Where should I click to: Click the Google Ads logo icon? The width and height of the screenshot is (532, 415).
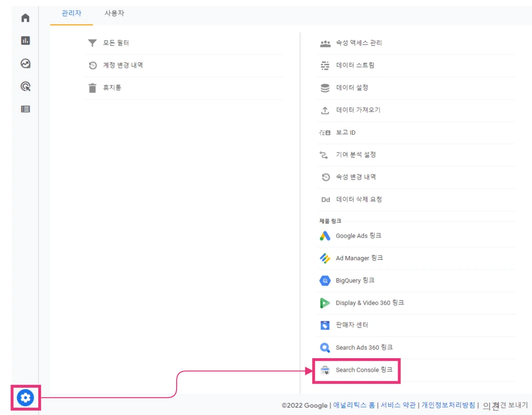[325, 236]
